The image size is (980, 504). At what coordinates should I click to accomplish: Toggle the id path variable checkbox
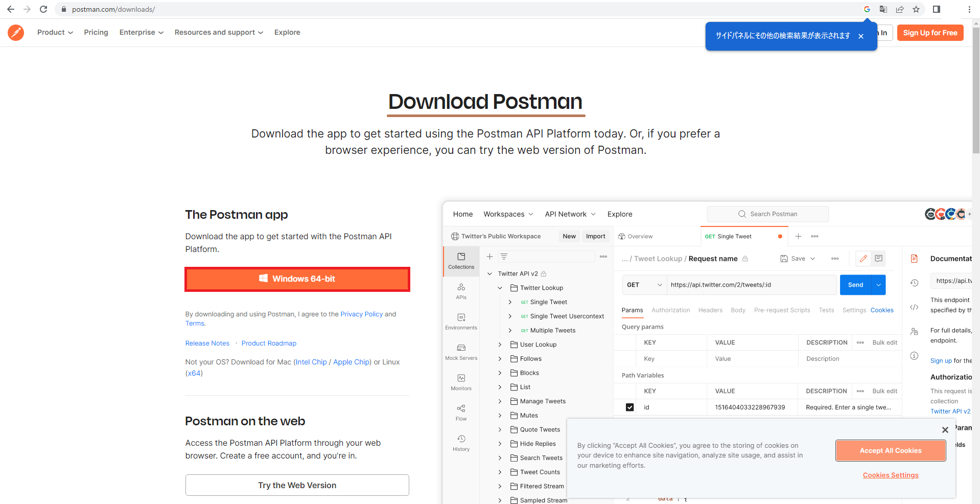coord(630,407)
